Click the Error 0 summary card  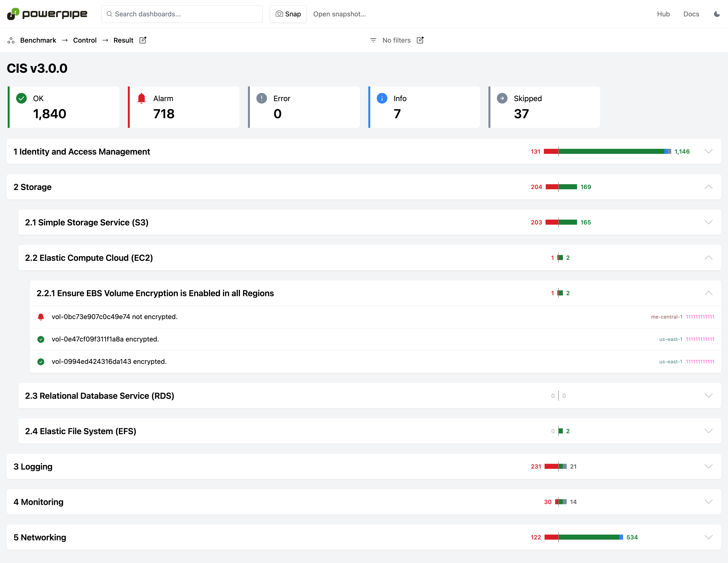click(304, 107)
